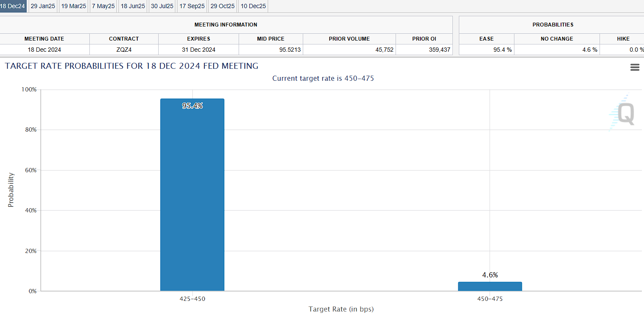Screen dimensions: 644x315
Task: Select the 10 Dec25 meeting tab
Action: click(x=253, y=6)
